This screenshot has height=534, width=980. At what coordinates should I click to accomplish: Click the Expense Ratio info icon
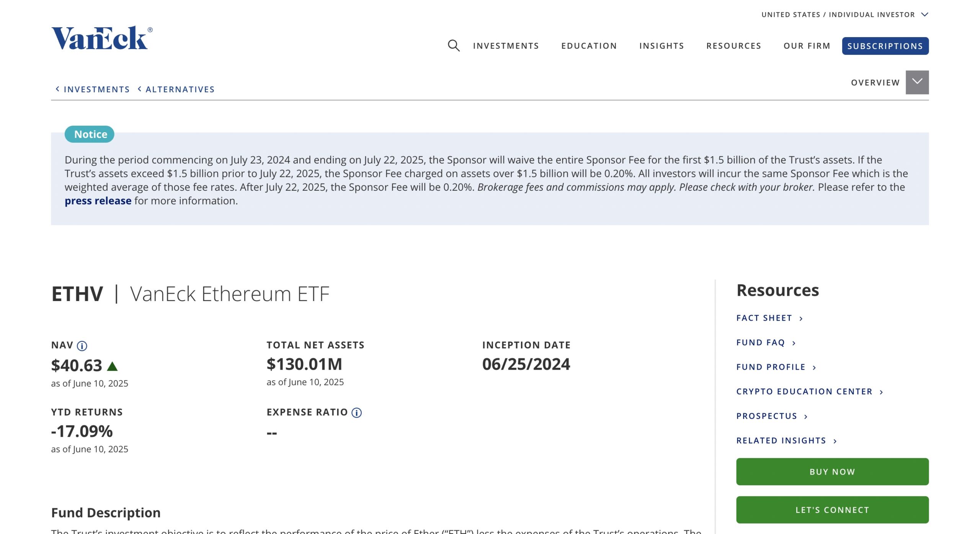(x=356, y=413)
